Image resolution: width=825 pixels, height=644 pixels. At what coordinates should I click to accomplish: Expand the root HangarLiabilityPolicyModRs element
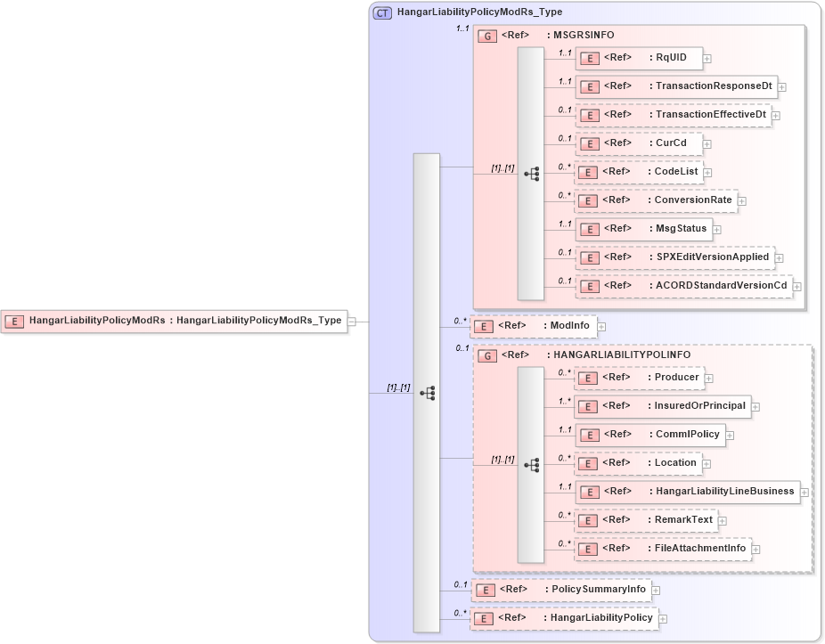(351, 322)
